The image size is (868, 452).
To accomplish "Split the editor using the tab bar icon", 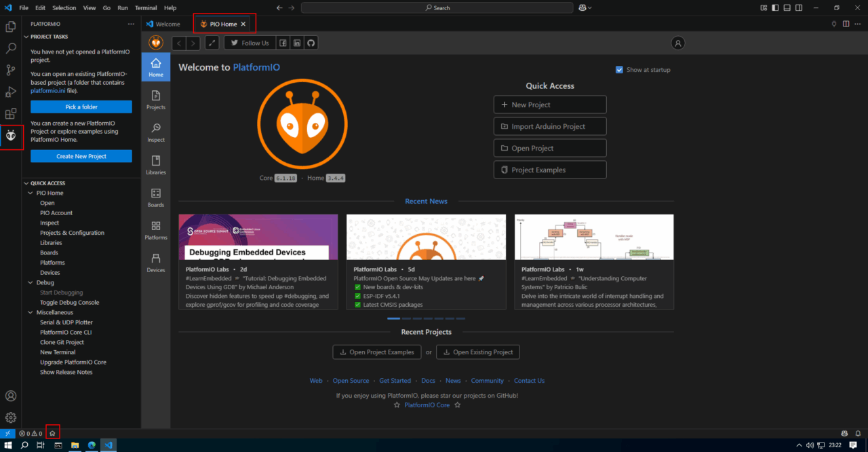I will 846,24.
